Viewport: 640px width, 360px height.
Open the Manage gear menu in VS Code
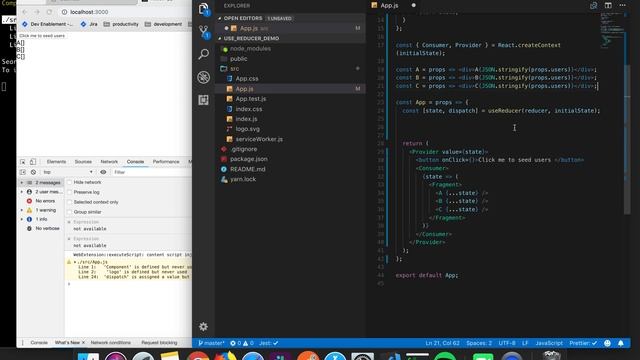pos(203,327)
